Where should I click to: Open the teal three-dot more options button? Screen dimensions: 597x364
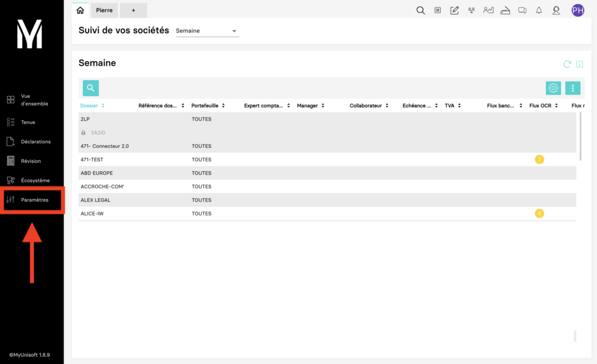pos(573,88)
